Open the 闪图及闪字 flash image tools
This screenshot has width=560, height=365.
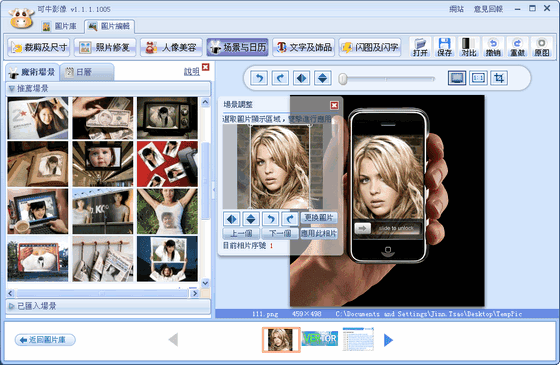coord(370,48)
